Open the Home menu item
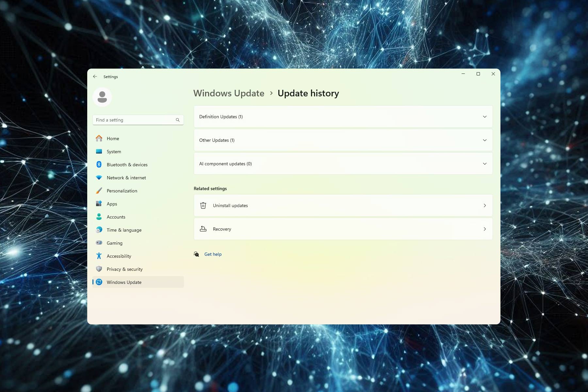The image size is (588, 392). (138, 139)
